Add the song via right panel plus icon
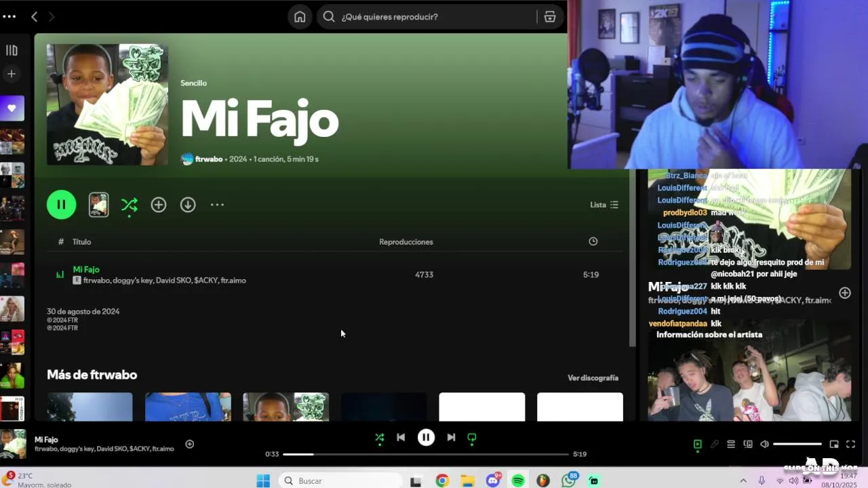This screenshot has height=488, width=868. click(845, 293)
